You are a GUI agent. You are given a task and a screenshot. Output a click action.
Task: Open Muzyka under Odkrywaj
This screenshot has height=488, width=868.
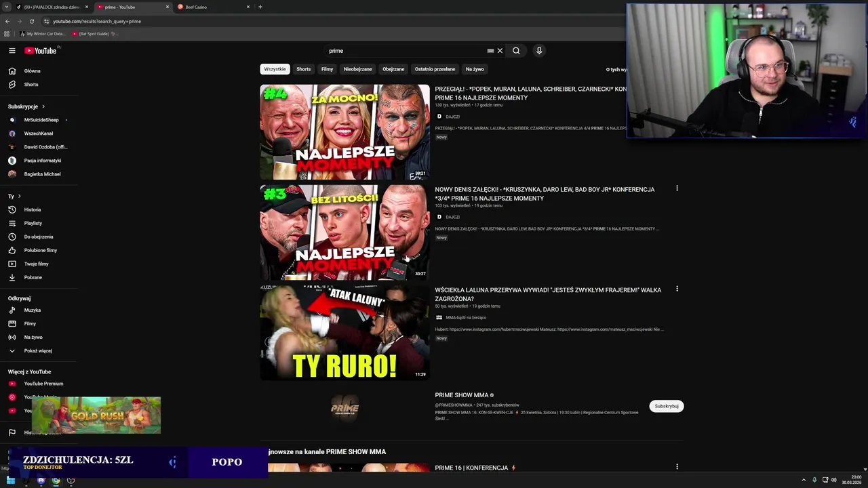(32, 310)
